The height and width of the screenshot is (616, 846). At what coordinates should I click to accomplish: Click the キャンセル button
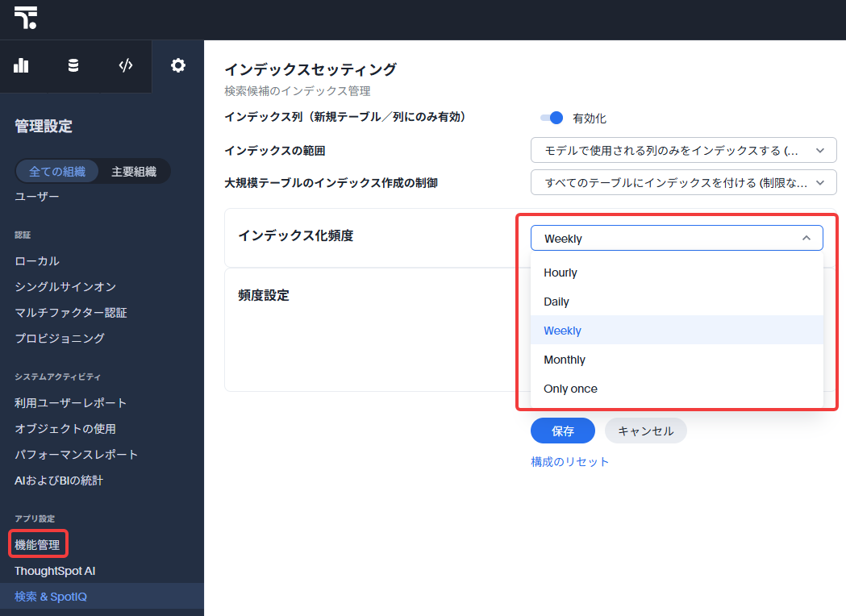[645, 431]
